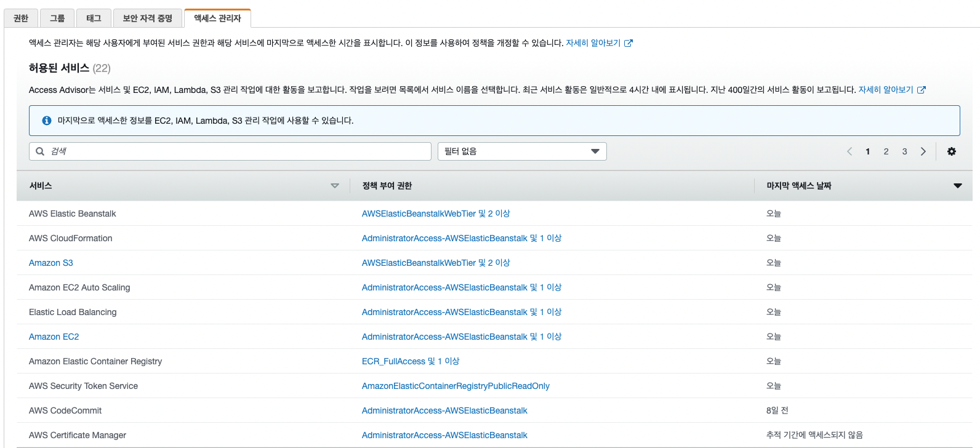980x448 pixels.
Task: Open the Amazon EC2 service link
Action: (x=54, y=337)
